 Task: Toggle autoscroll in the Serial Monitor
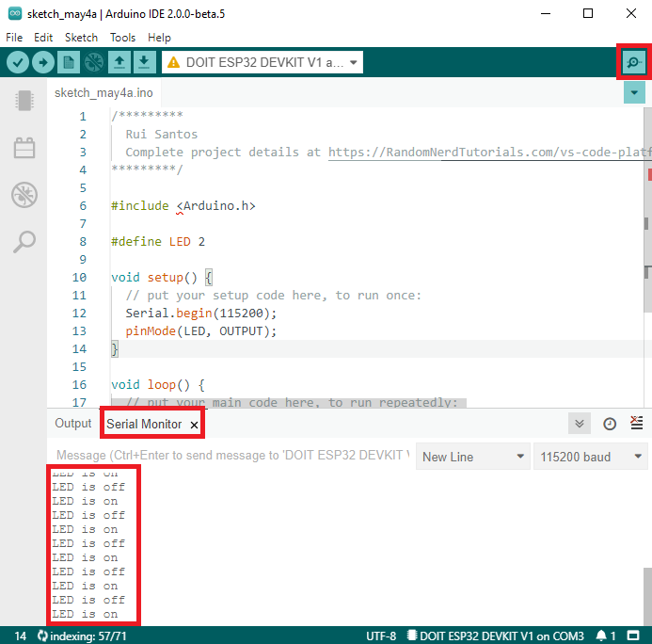[580, 424]
